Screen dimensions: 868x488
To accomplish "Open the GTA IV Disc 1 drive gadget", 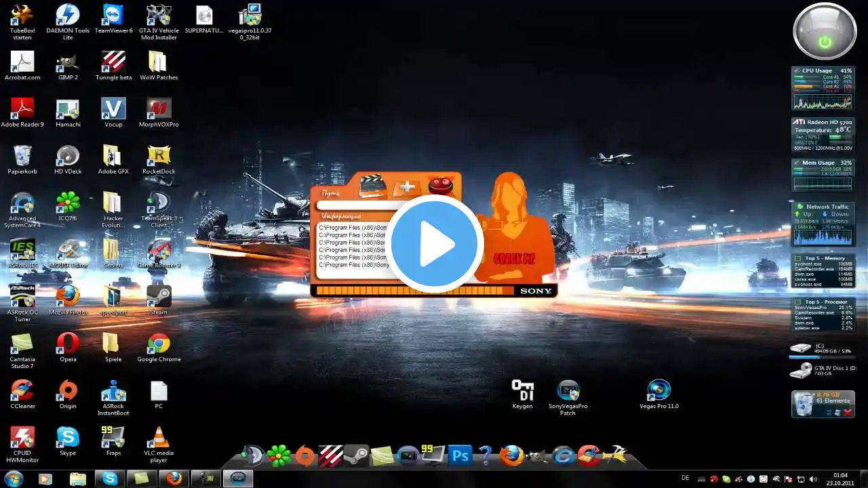I will (823, 371).
